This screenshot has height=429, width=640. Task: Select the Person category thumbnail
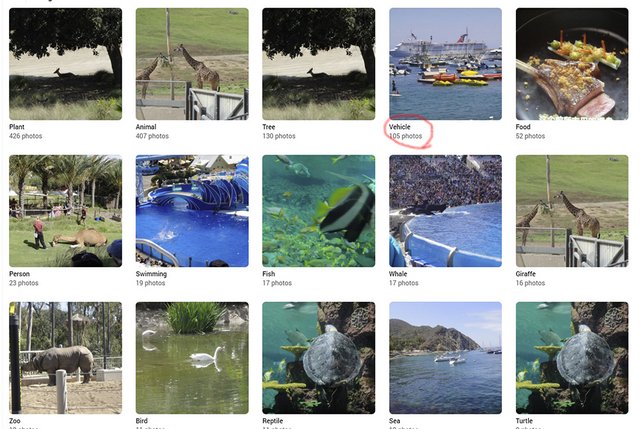click(65, 211)
